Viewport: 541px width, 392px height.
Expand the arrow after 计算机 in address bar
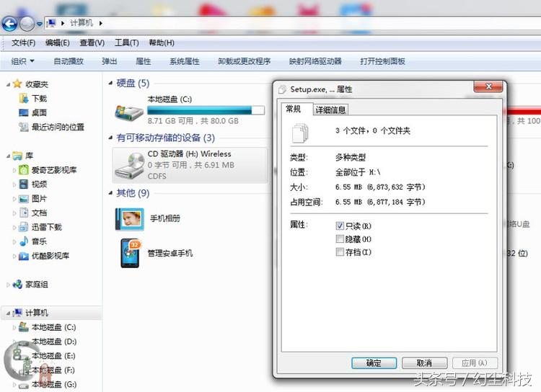[x=100, y=23]
